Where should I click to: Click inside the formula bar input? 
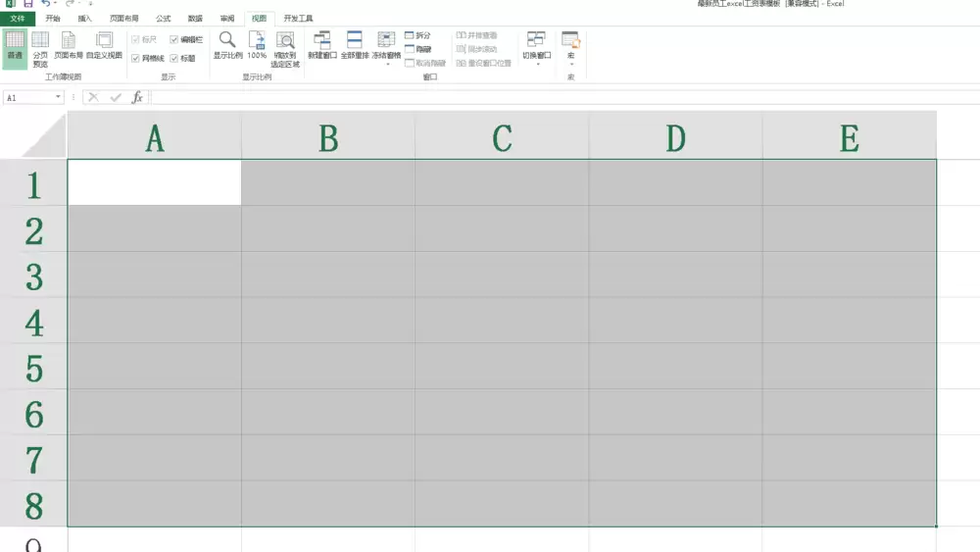pyautogui.click(x=564, y=97)
